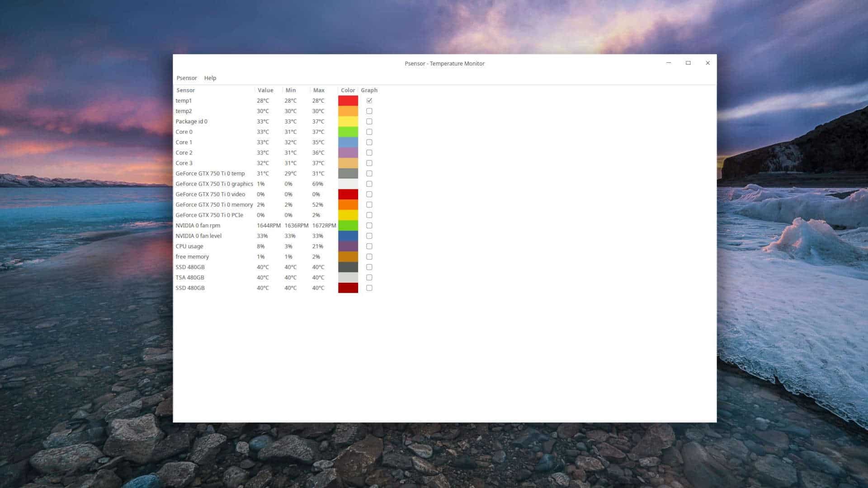Disable the graph checkbox for temp1
This screenshot has width=868, height=488.
[369, 100]
